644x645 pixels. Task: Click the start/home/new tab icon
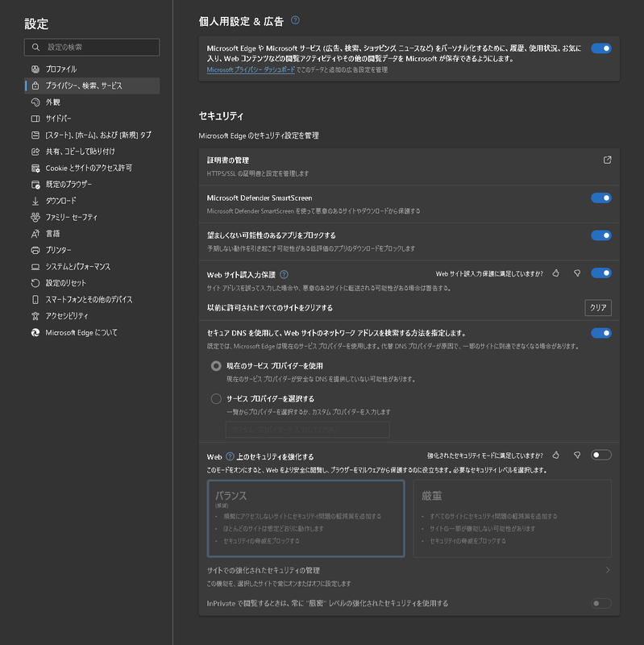point(35,135)
